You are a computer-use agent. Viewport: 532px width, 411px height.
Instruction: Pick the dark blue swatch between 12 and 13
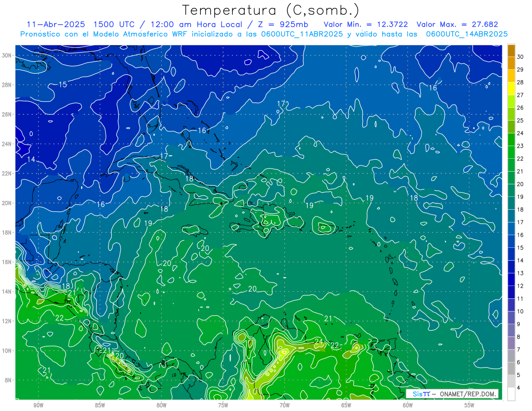(511, 280)
